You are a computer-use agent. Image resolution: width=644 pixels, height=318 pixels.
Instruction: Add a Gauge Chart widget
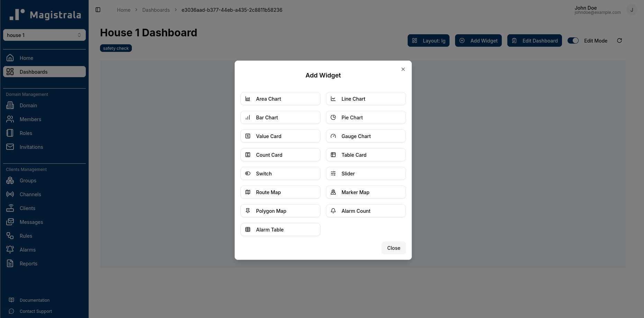(x=365, y=136)
